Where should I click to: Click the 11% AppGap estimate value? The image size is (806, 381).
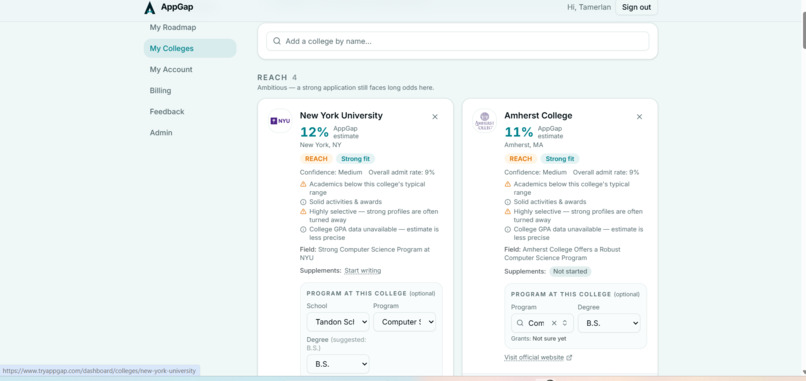click(519, 132)
